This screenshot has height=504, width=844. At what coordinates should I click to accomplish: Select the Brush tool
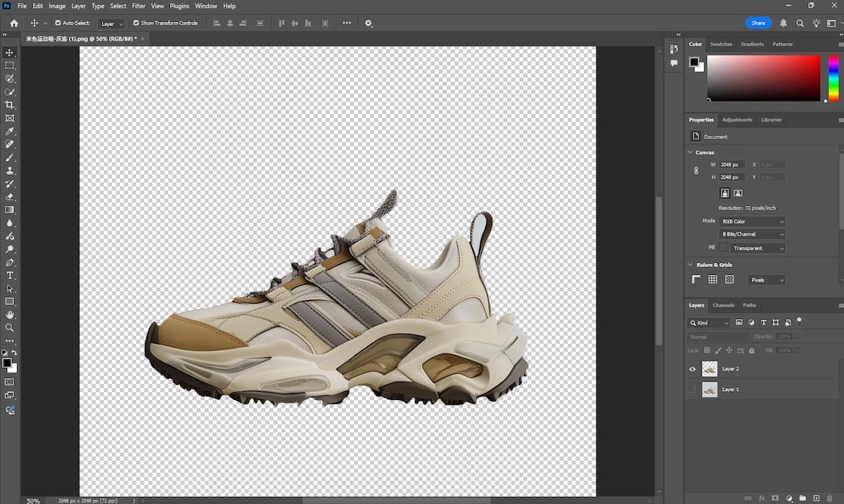point(10,158)
